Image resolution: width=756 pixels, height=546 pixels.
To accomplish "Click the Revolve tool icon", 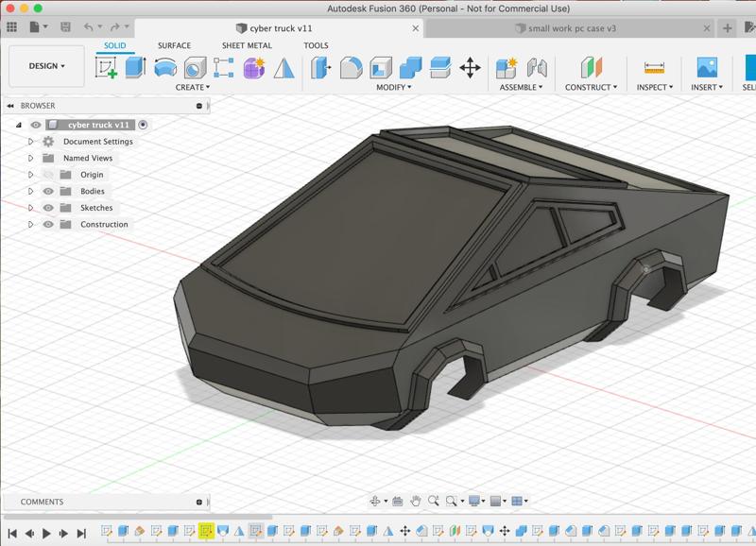I will (165, 67).
